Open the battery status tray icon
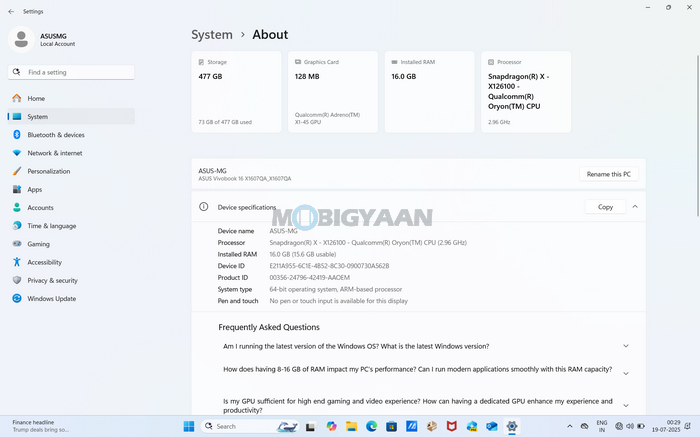700x437 pixels. coord(641,426)
